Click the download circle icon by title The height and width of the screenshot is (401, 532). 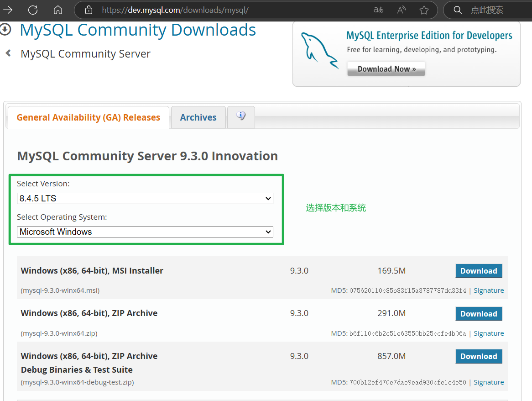5,30
